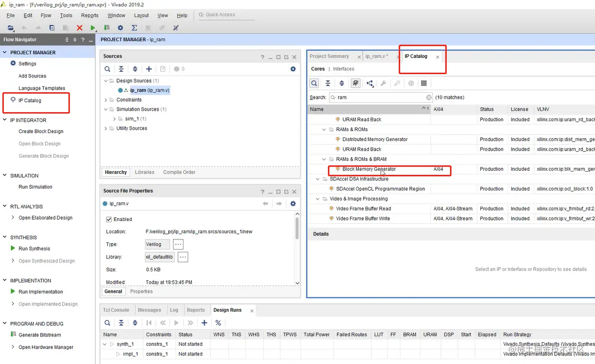Viewport: 595px width, 364px height.
Task: Open Source File Properties settings gear
Action: [293, 203]
